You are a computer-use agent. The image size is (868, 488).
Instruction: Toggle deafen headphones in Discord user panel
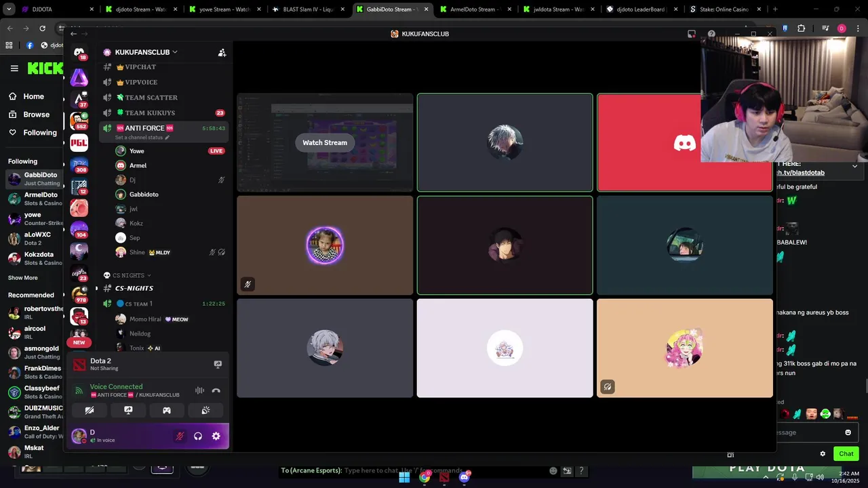point(198,436)
